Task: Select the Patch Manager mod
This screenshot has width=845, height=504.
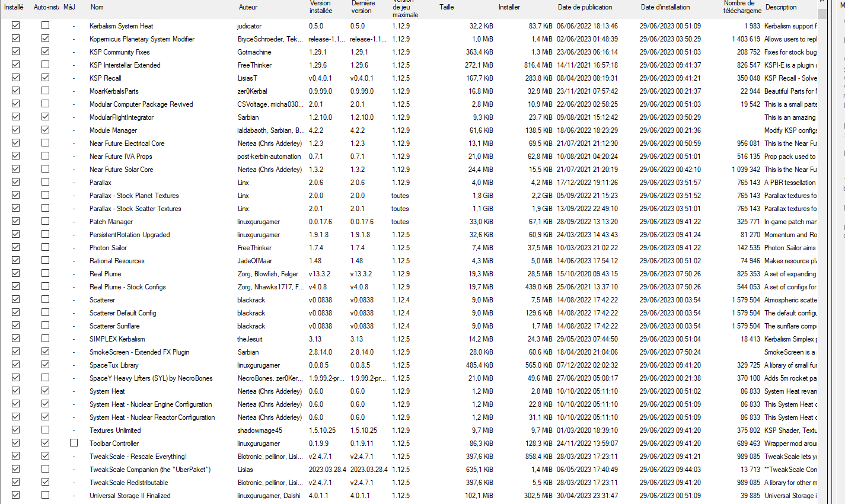Action: [x=111, y=222]
